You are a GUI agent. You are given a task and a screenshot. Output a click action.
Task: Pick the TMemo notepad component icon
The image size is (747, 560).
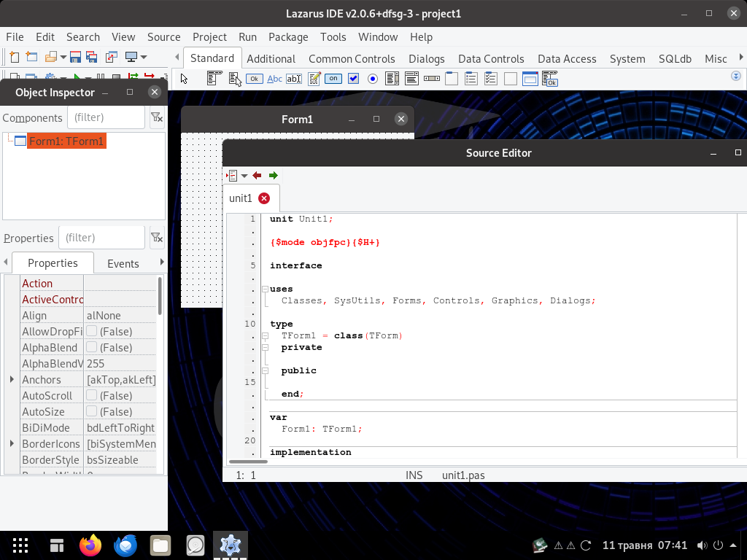click(314, 79)
